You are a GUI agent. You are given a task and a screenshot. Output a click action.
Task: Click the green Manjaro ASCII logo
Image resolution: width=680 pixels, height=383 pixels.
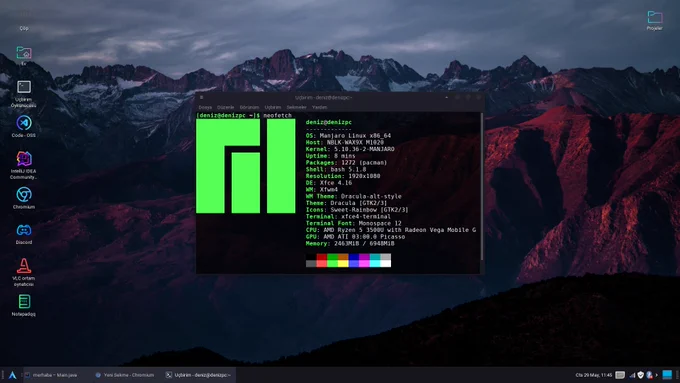tap(246, 166)
